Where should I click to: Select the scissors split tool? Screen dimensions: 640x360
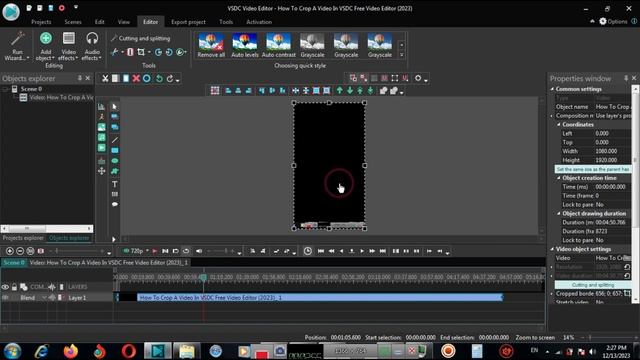[x=114, y=52]
